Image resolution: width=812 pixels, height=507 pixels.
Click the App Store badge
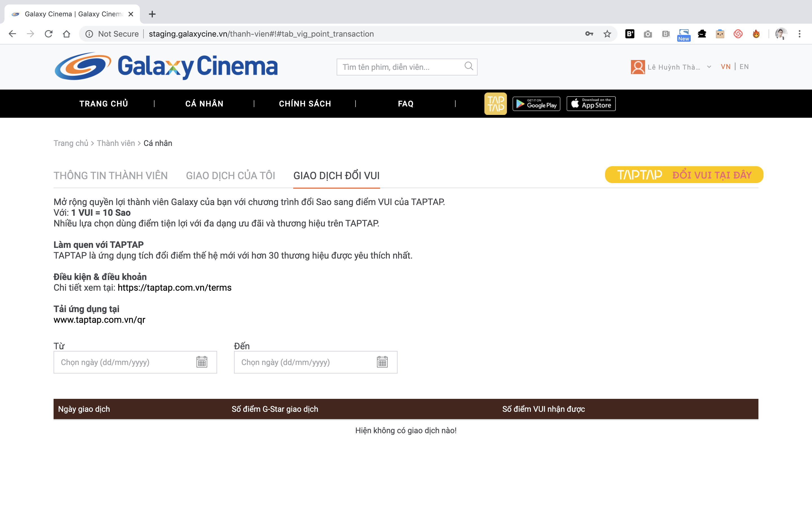(591, 104)
